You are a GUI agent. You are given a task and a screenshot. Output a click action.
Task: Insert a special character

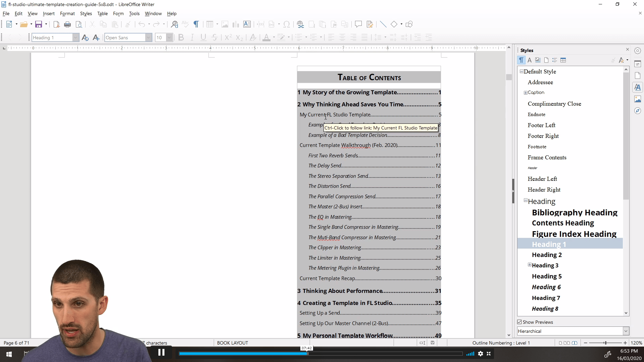[x=287, y=24]
